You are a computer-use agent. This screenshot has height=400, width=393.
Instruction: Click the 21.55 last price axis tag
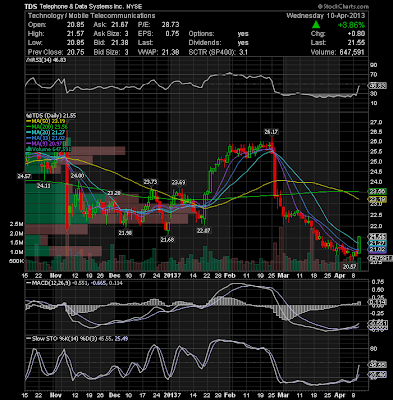(378, 236)
